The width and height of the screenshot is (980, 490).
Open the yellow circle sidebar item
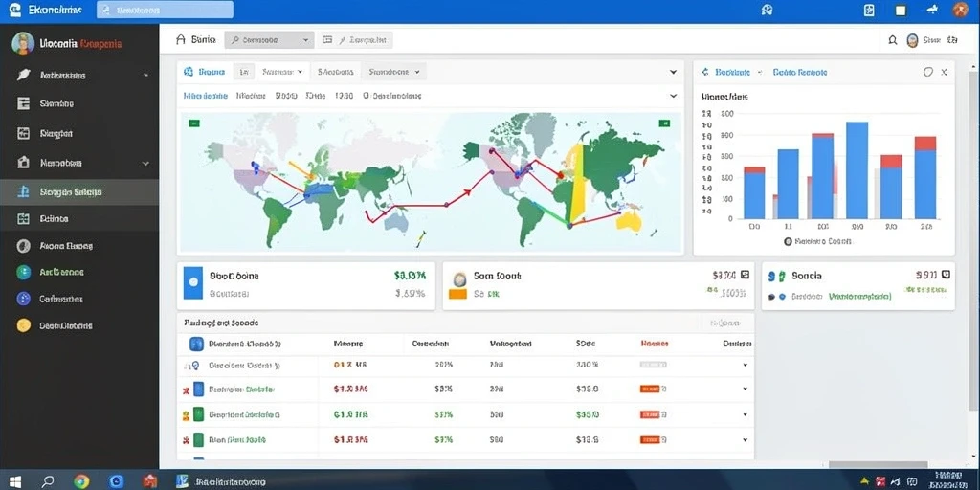point(24,325)
